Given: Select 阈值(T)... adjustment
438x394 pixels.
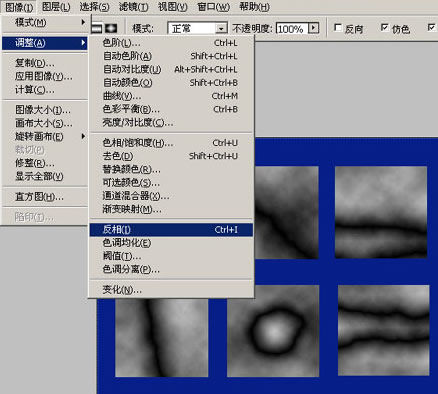Looking at the screenshot, I should (171, 256).
